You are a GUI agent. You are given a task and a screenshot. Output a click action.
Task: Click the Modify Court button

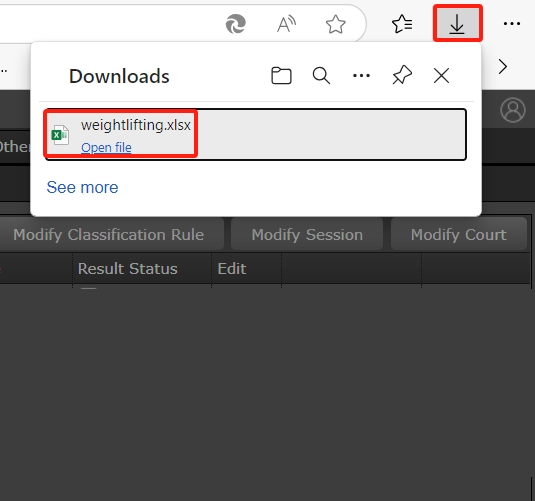pyautogui.click(x=459, y=234)
